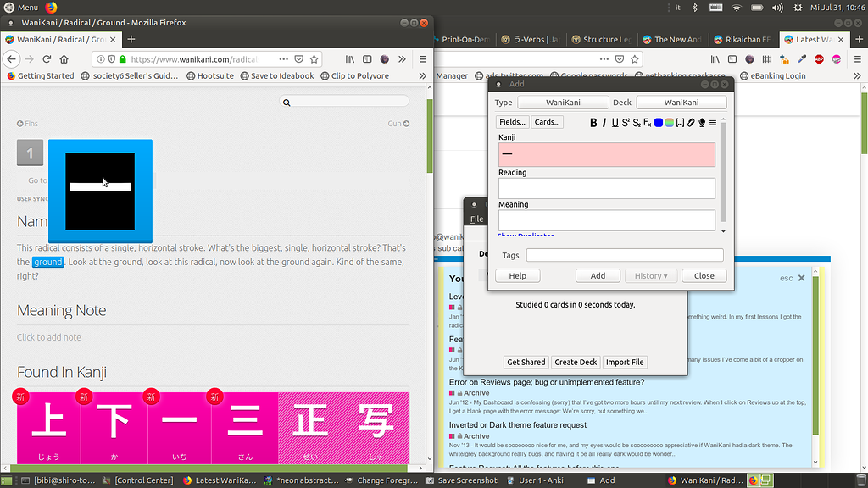Open the Show Duplicates link
The height and width of the screenshot is (488, 868).
[x=526, y=236]
